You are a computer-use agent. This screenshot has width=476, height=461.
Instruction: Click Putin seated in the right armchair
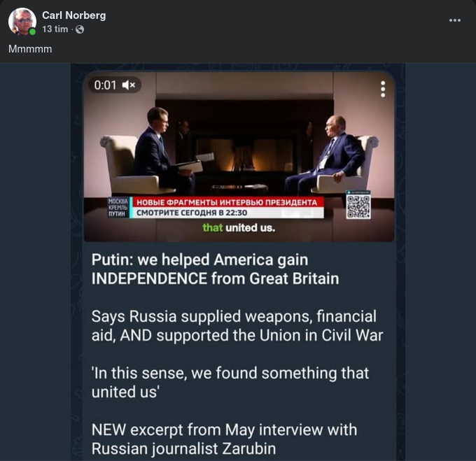click(x=335, y=154)
